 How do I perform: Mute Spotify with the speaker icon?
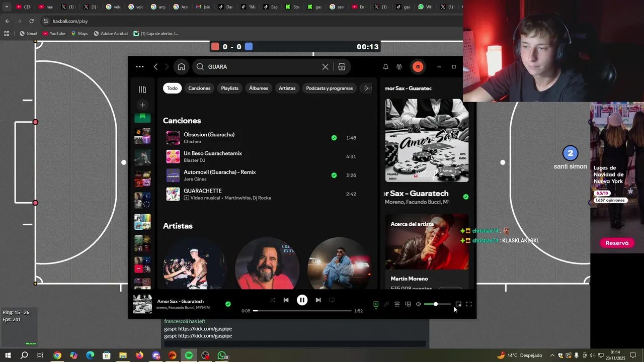coord(418,304)
